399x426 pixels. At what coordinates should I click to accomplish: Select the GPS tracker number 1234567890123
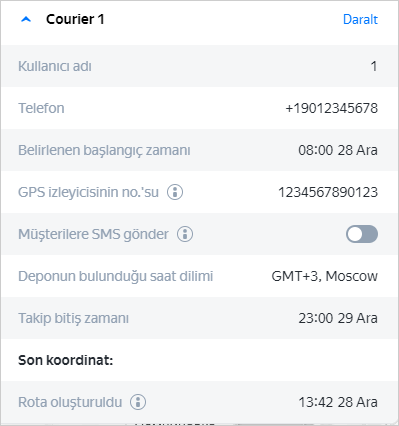(328, 192)
